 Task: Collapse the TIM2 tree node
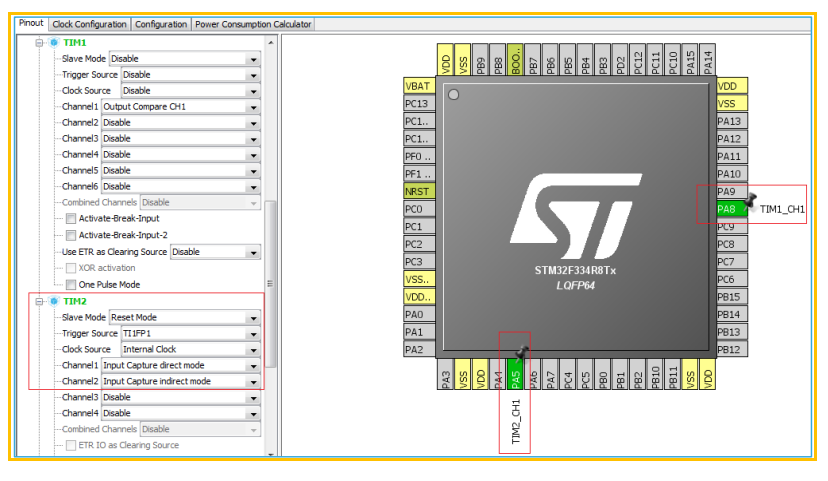(39, 301)
